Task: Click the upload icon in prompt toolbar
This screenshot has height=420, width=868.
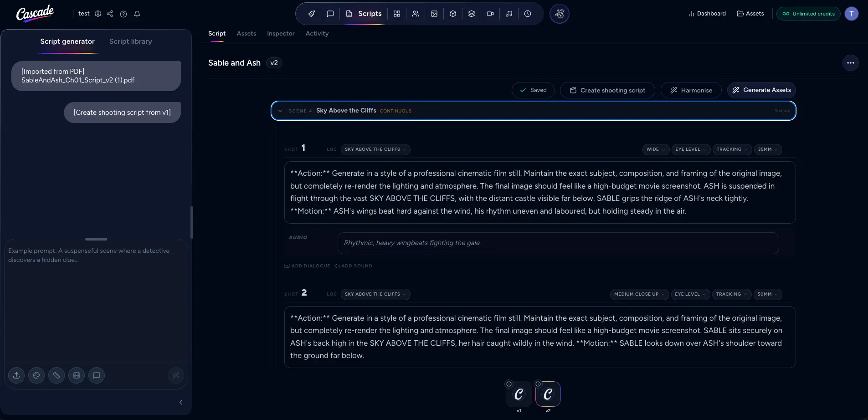Action: coord(16,375)
